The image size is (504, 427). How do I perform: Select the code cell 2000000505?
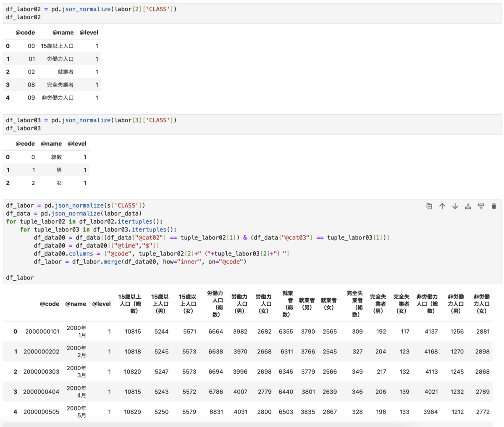pos(41,412)
